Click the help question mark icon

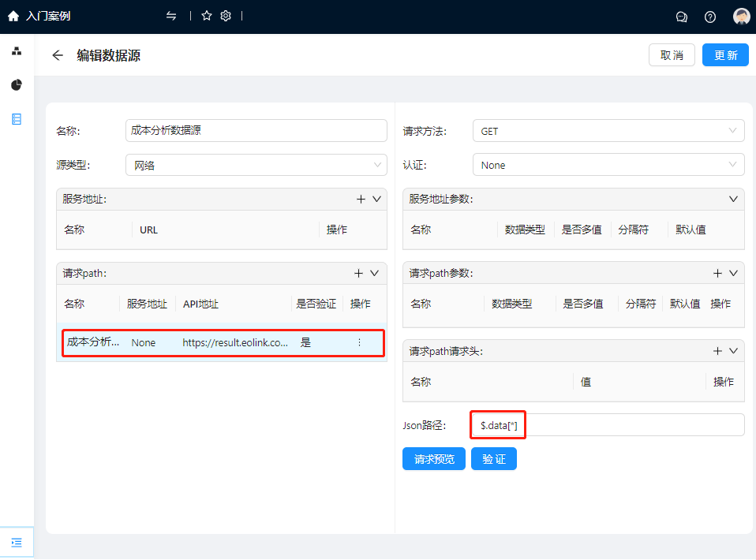(x=710, y=17)
